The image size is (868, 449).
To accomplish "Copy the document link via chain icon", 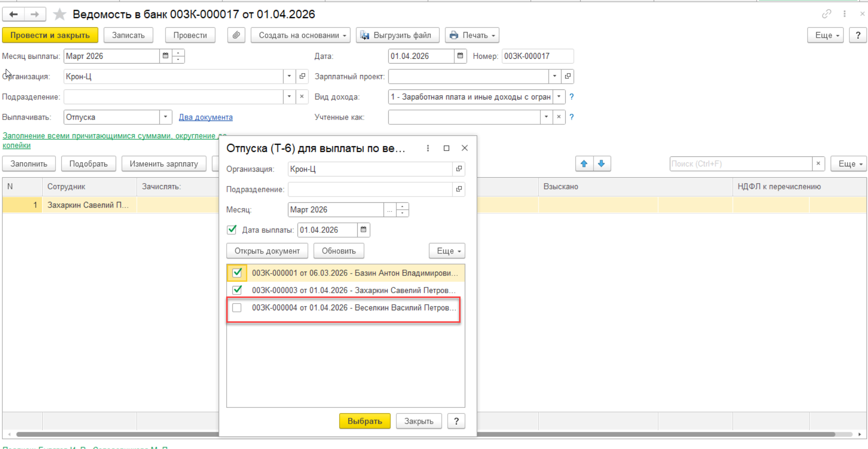I will (x=826, y=14).
